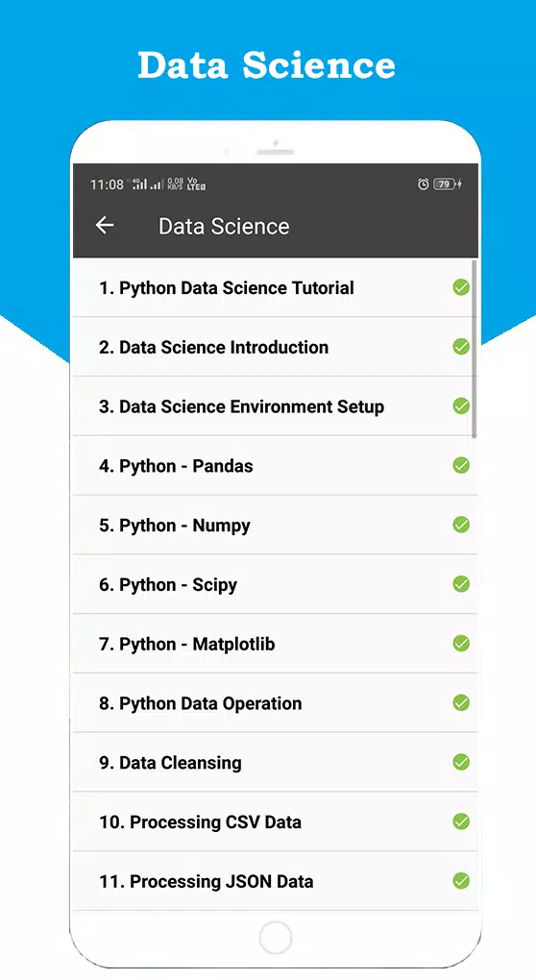
Task: Tap the 11:08 clock in status bar
Action: tap(107, 184)
